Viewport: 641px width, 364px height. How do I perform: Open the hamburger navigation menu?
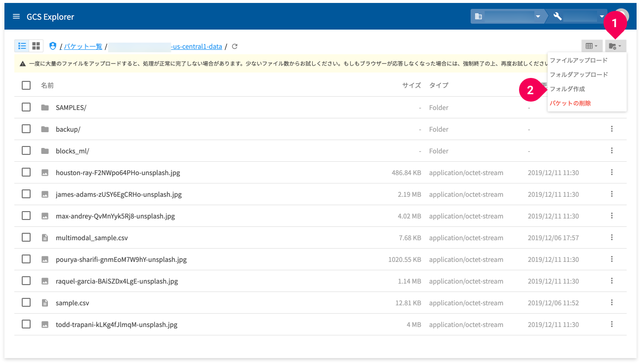16,17
